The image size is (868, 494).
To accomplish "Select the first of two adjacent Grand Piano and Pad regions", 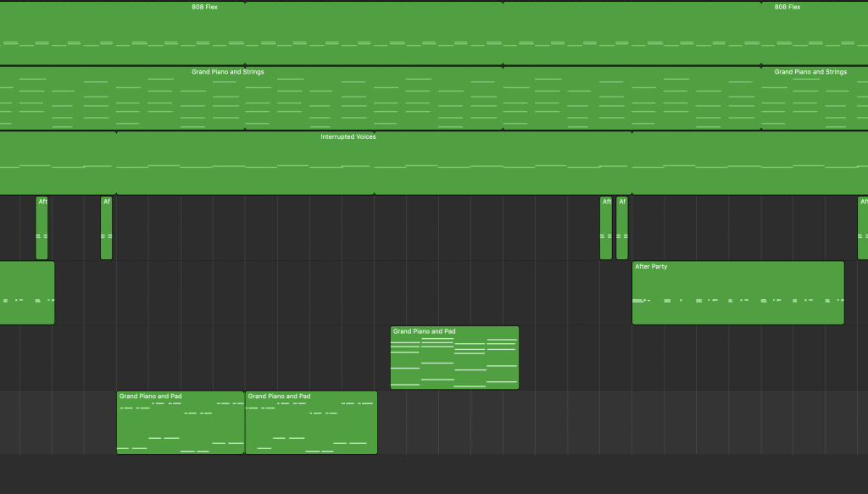I will click(x=180, y=422).
